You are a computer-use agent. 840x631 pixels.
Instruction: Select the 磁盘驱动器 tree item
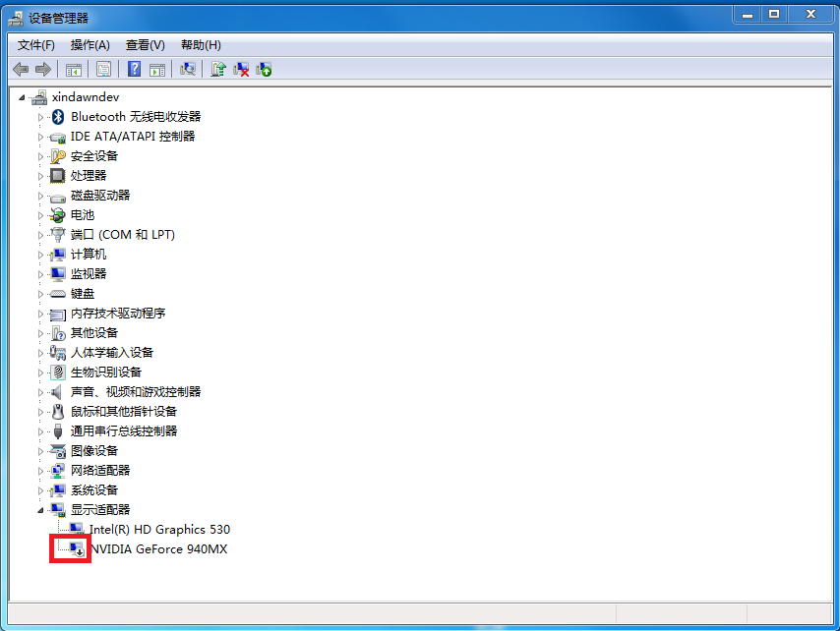pos(100,196)
